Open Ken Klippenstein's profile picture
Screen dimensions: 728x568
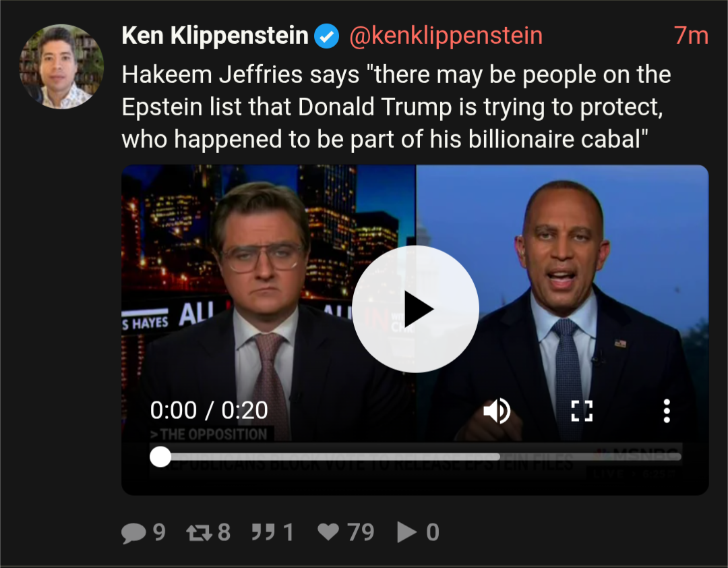coord(61,67)
